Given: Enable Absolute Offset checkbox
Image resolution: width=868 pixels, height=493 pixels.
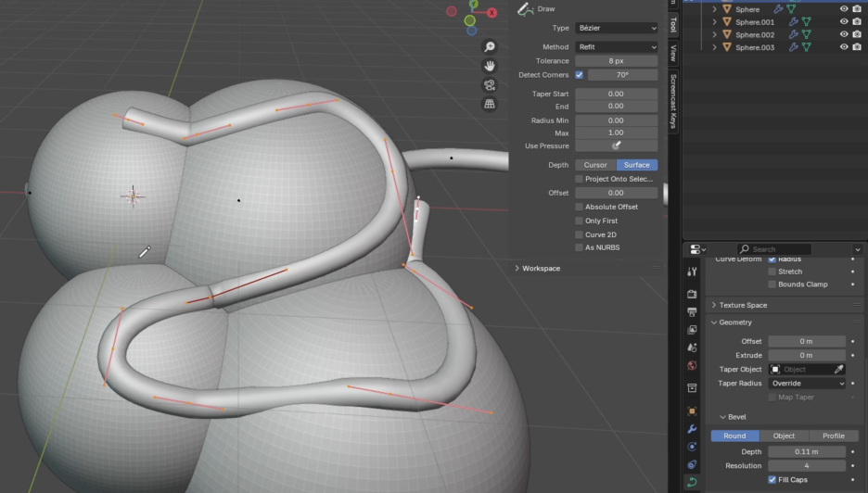Looking at the screenshot, I should click(x=579, y=207).
